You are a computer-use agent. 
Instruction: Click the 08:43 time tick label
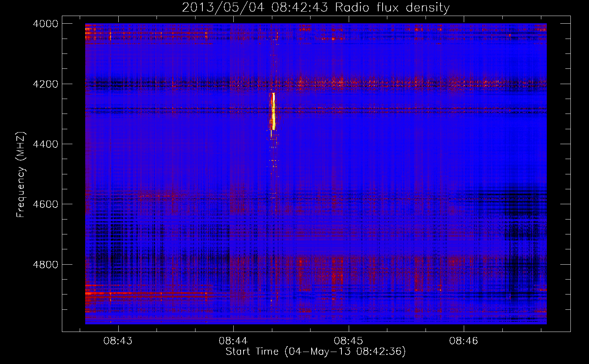118,341
